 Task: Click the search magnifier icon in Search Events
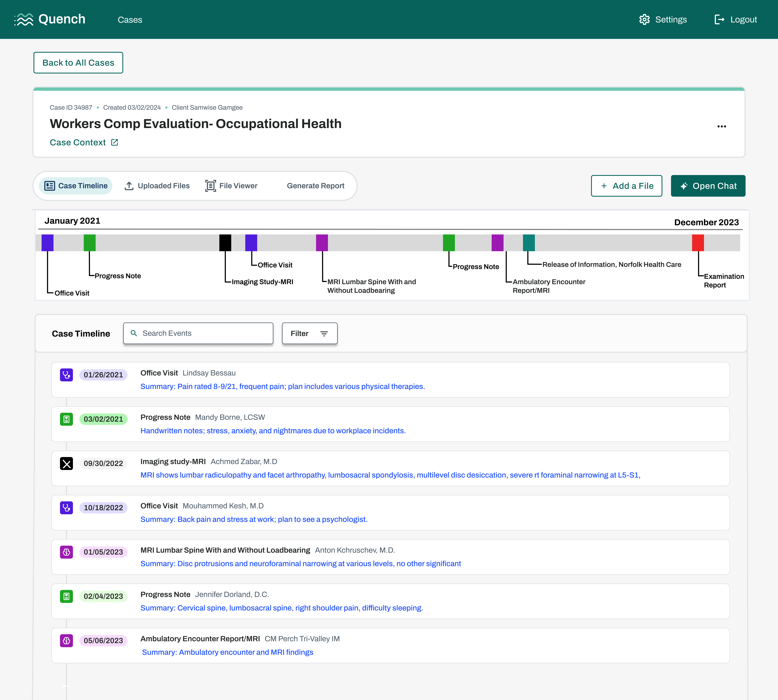click(x=134, y=333)
